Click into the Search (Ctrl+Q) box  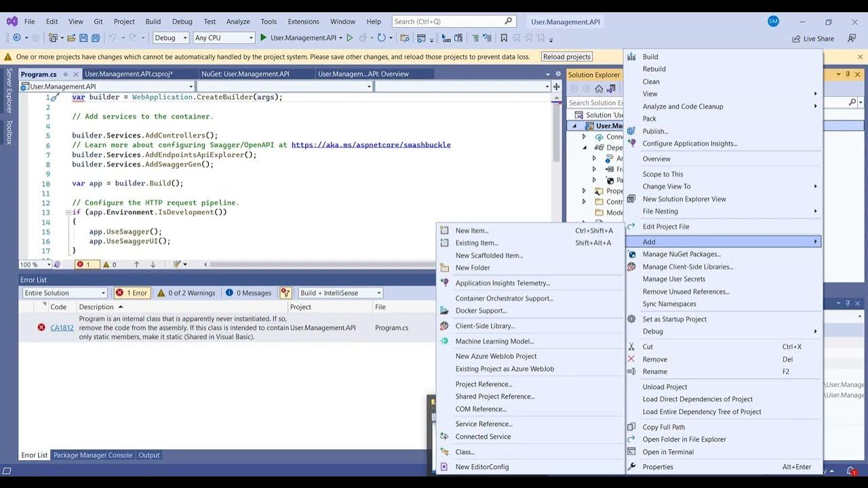455,22
